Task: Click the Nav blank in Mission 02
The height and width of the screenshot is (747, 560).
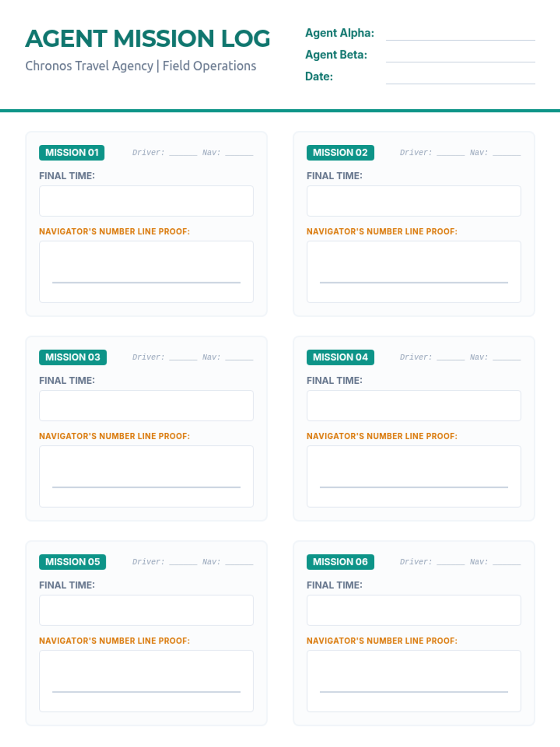Action: point(506,152)
